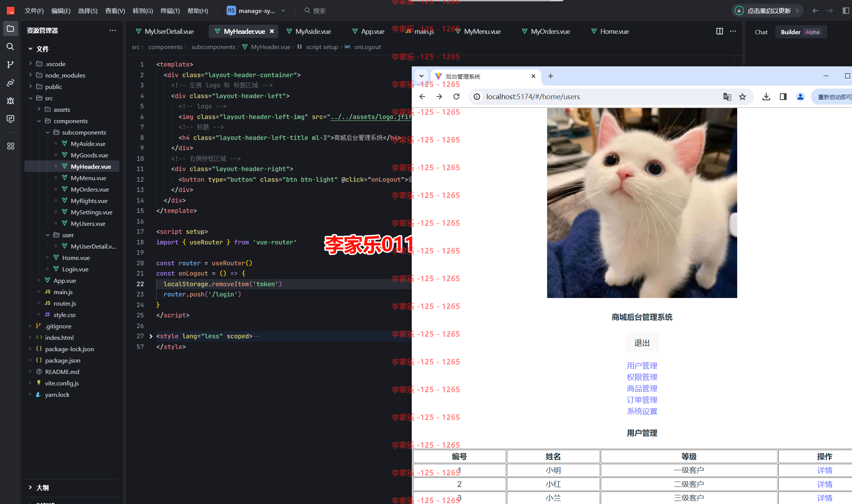Open the 终端(T) menu
The image size is (852, 504).
170,11
